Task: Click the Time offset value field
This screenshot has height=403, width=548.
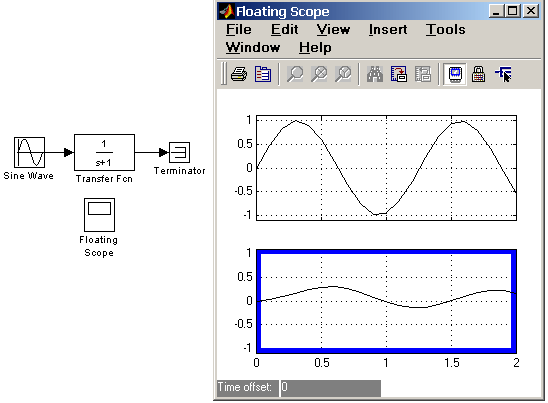Action: (x=330, y=388)
